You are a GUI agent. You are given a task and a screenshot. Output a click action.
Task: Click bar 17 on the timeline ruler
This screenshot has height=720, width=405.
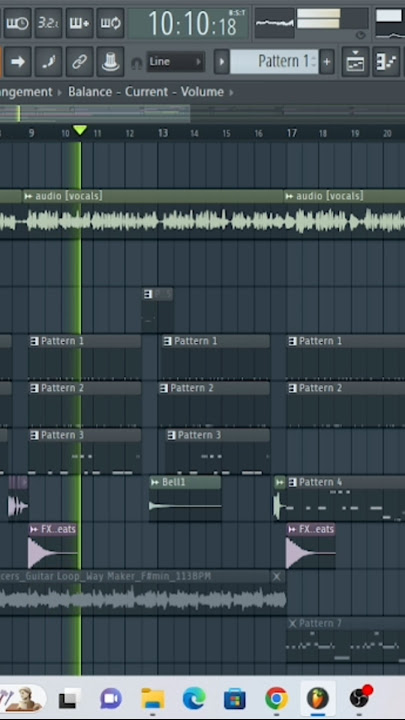click(x=292, y=133)
